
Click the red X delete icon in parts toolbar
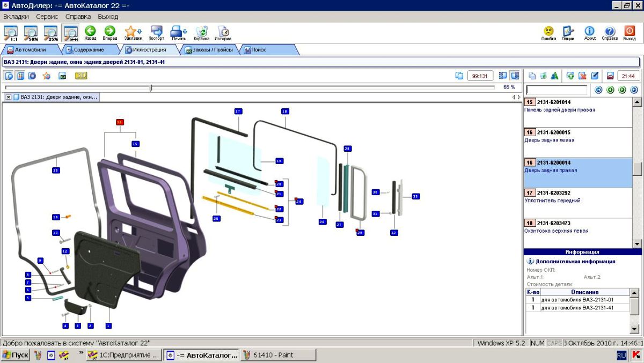[582, 76]
